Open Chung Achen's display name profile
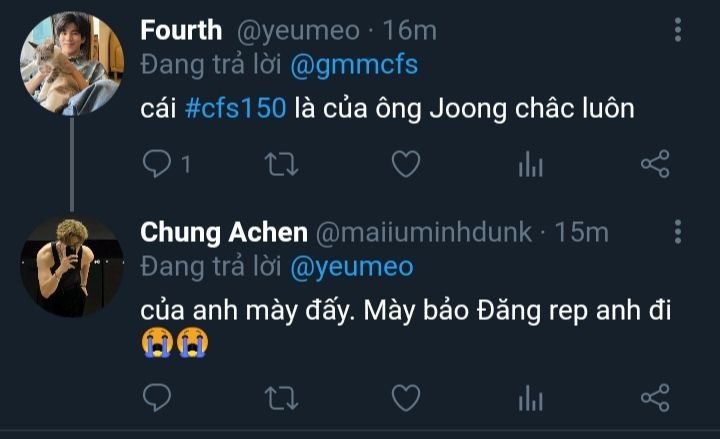720x439 pixels. click(x=224, y=233)
